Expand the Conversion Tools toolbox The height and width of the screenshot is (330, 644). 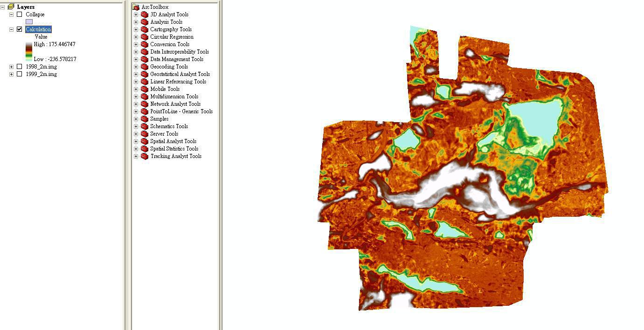(x=136, y=44)
